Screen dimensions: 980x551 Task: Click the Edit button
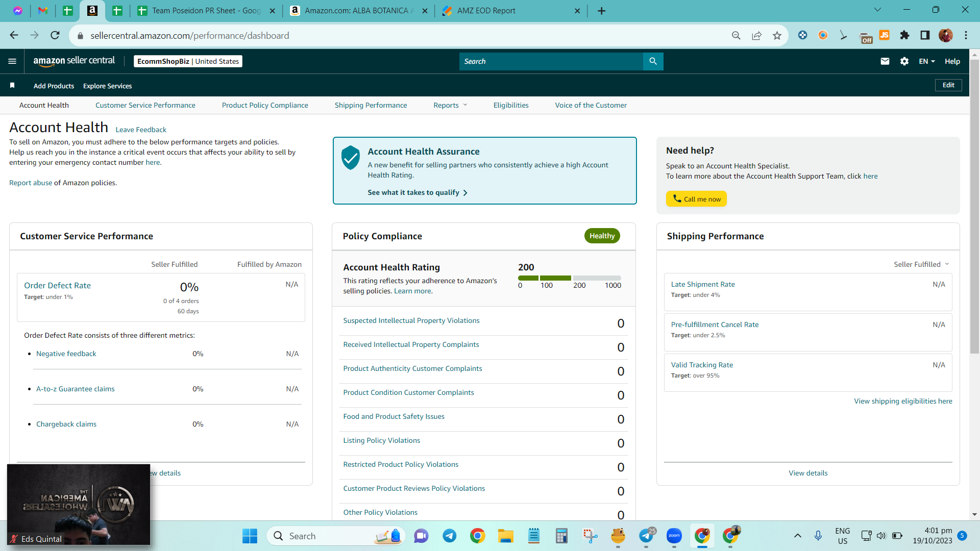point(948,85)
